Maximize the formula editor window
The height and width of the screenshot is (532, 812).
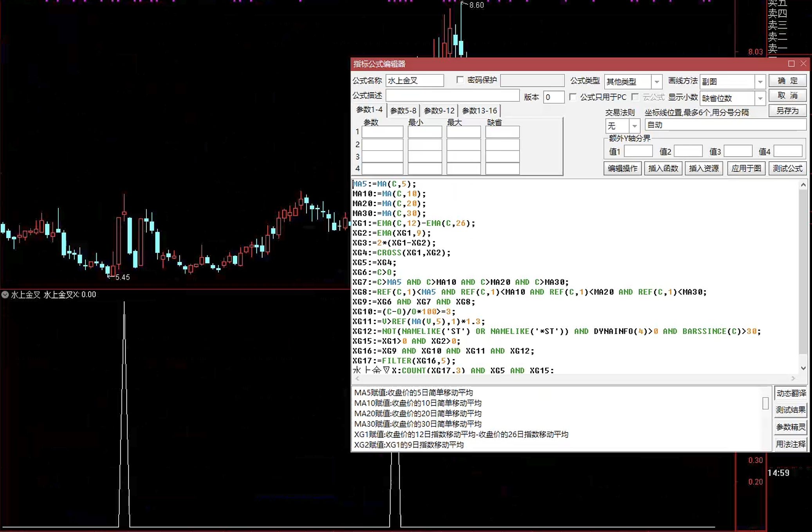click(791, 63)
